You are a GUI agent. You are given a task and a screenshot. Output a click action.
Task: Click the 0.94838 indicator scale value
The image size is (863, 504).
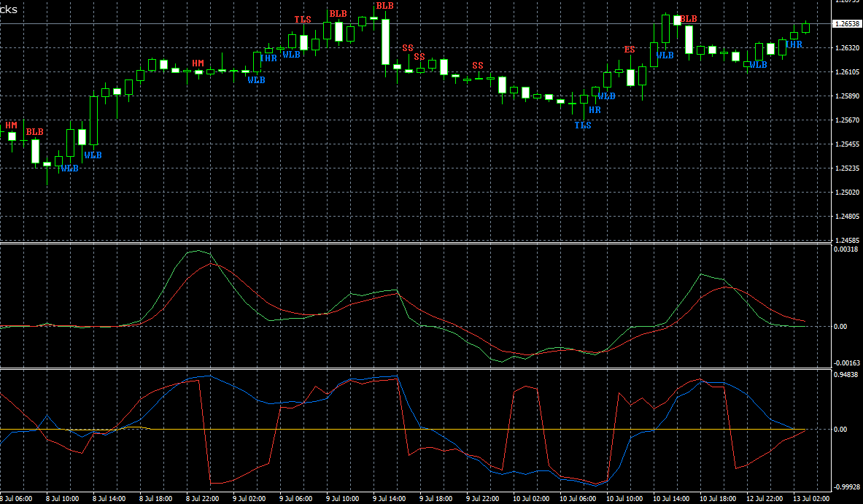point(846,375)
